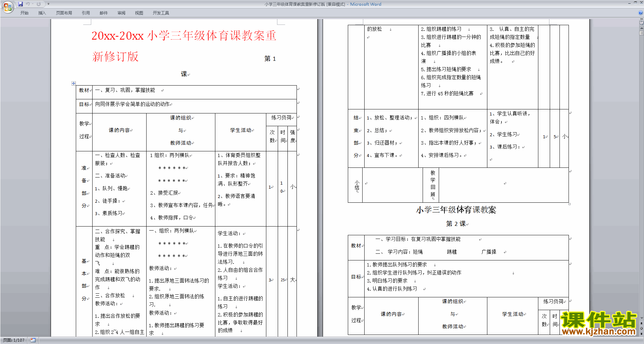Click the vertical label 教学回顾
The image size is (644, 344).
click(433, 184)
